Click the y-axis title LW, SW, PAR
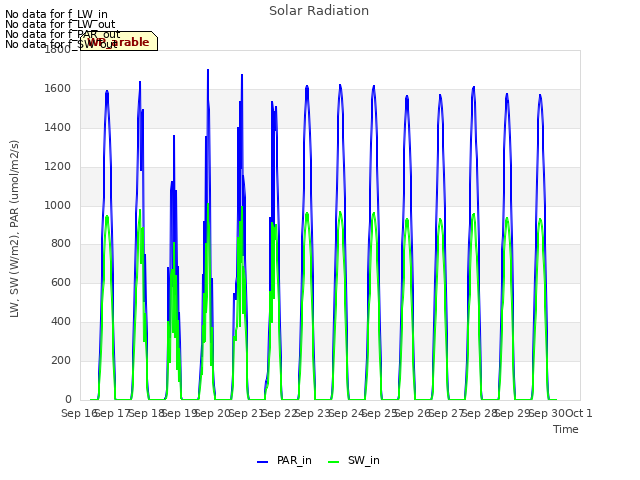The height and width of the screenshot is (480, 640). pyautogui.click(x=14, y=229)
